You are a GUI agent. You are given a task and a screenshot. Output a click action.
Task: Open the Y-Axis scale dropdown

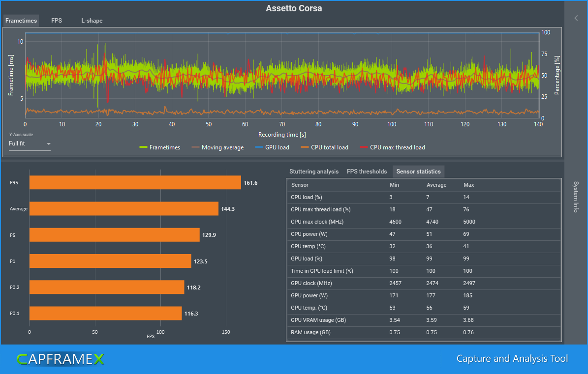pos(30,144)
